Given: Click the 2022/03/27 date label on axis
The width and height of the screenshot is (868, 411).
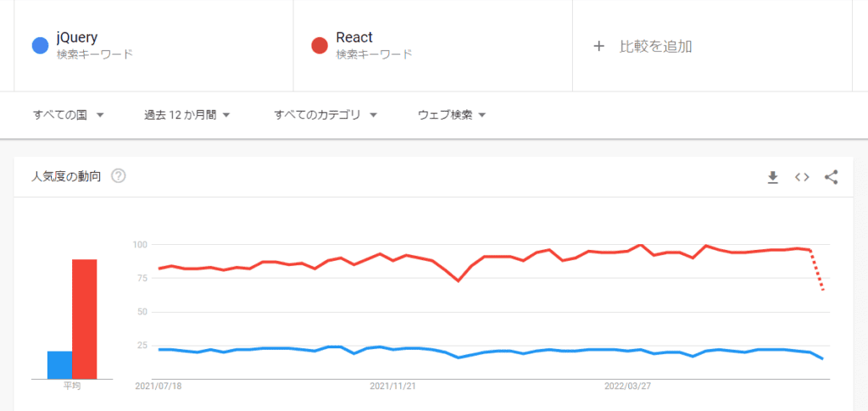Looking at the screenshot, I should coord(627,386).
